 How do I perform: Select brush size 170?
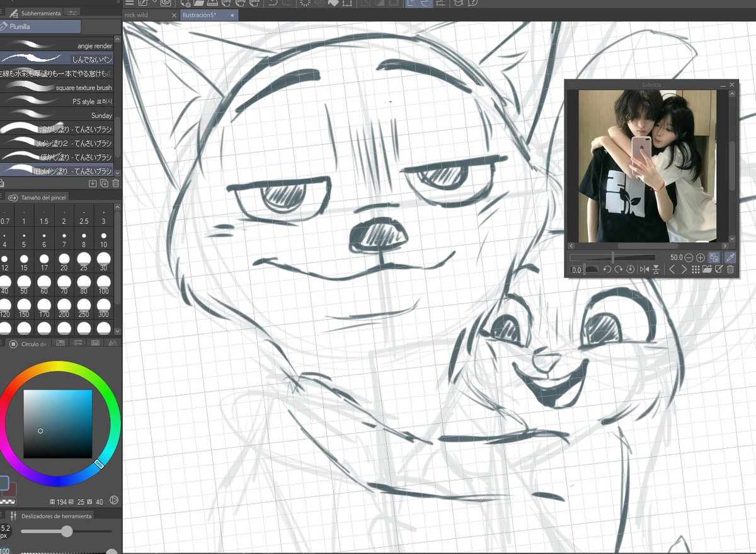point(44,308)
